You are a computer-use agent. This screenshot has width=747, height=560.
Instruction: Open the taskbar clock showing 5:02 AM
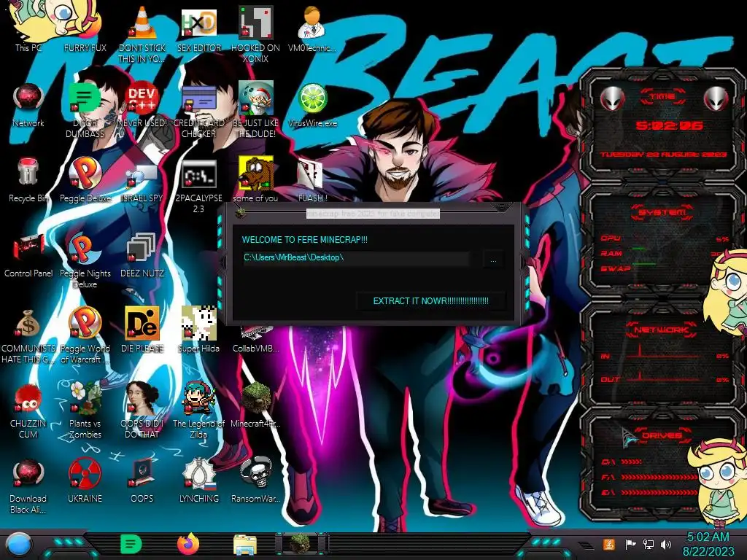(x=708, y=544)
